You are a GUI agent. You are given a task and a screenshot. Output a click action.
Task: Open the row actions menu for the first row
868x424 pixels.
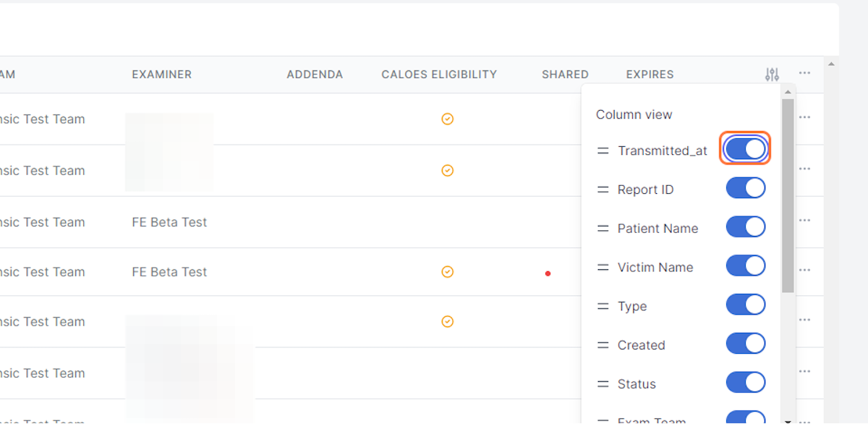(804, 116)
